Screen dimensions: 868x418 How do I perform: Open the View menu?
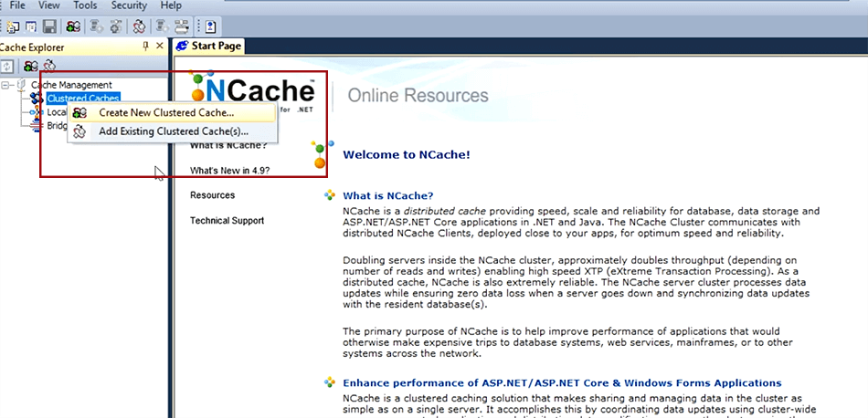pyautogui.click(x=49, y=5)
